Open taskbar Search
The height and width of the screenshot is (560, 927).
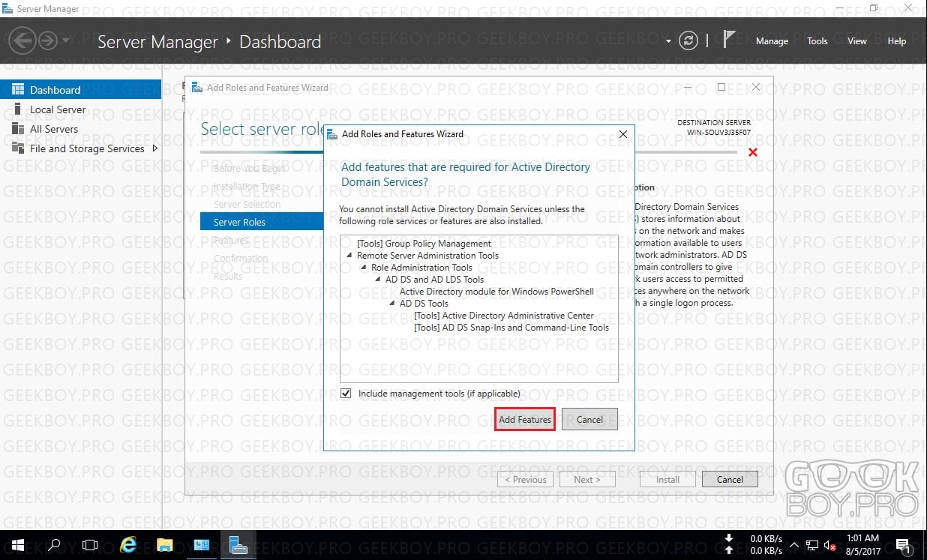pos(54,545)
